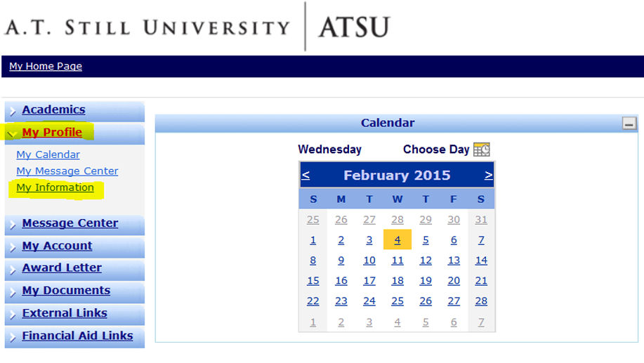Click the My Home Page link
644x363 pixels.
46,66
